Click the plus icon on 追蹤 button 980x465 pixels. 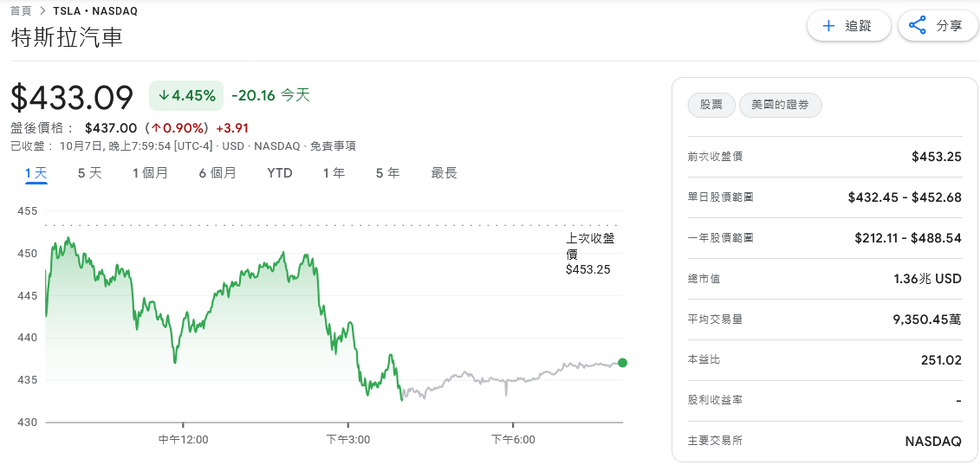click(828, 26)
